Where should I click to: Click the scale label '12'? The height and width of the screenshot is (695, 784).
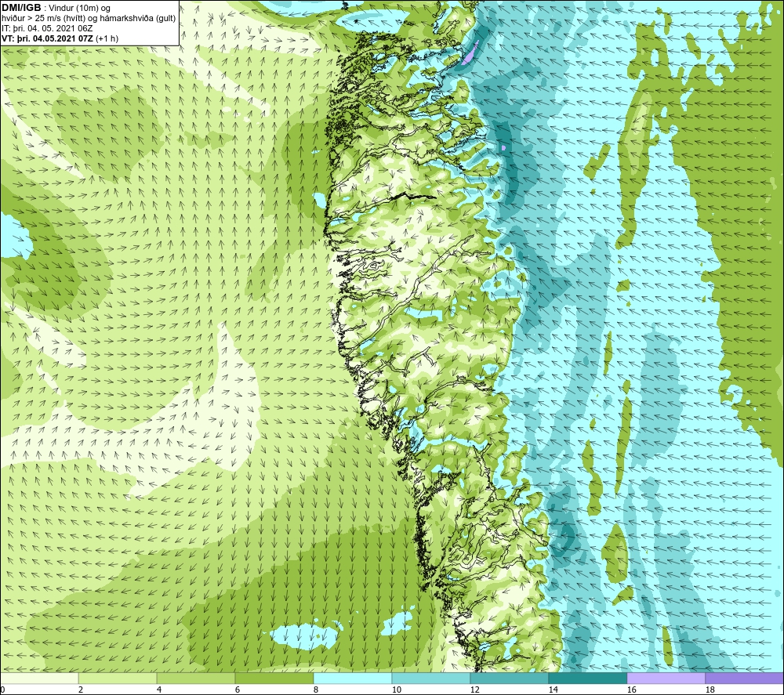[x=474, y=690]
